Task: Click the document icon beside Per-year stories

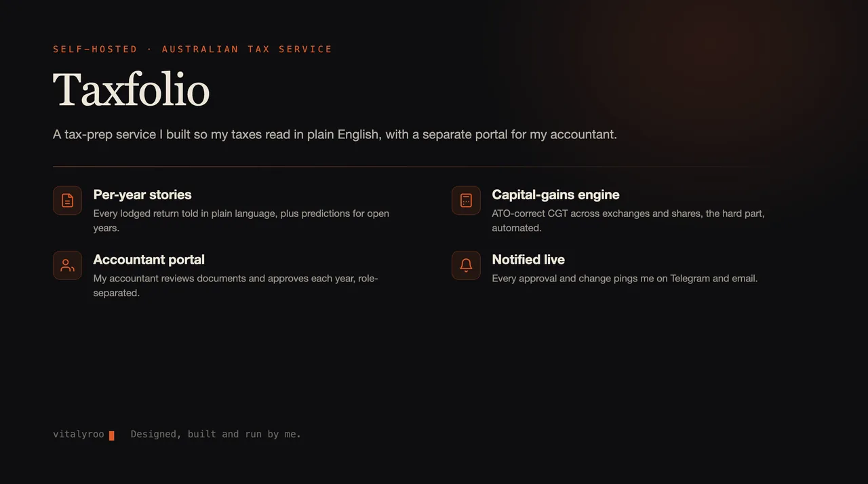Action: (x=67, y=201)
